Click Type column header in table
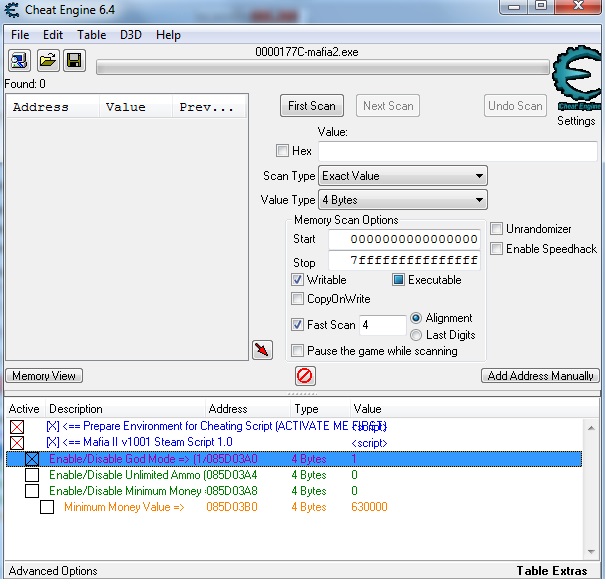Viewport: 606px width, 584px height. pos(320,409)
